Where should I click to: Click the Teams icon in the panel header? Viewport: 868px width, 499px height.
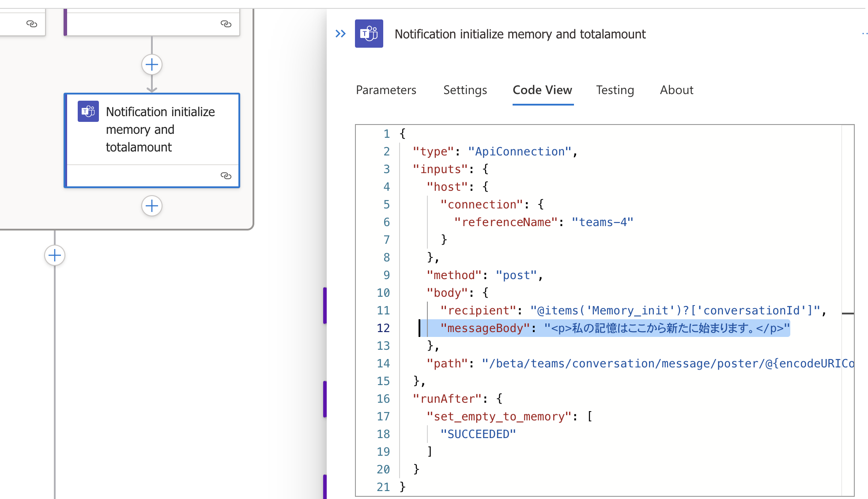369,34
